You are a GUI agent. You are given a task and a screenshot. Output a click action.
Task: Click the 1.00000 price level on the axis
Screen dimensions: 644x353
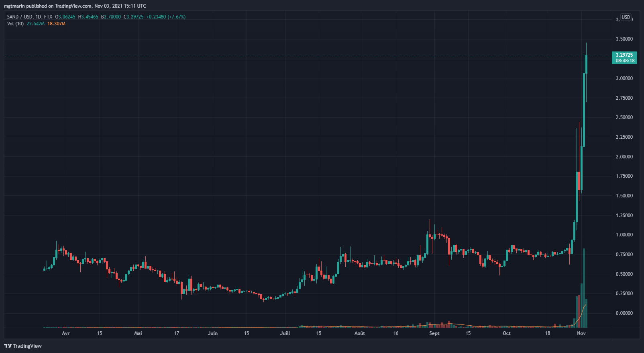click(x=624, y=235)
